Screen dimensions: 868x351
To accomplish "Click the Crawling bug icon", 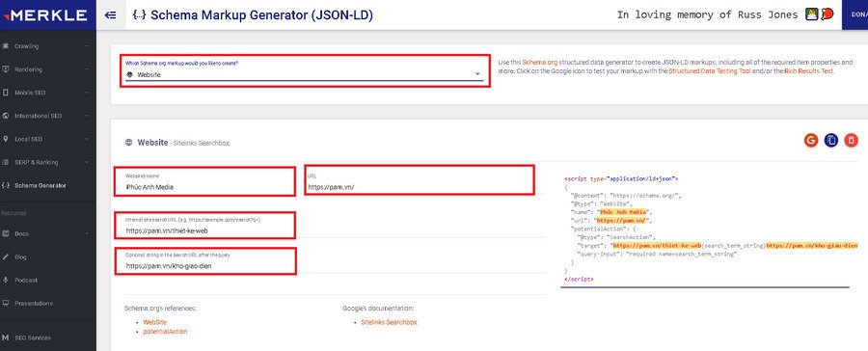I will (x=6, y=46).
